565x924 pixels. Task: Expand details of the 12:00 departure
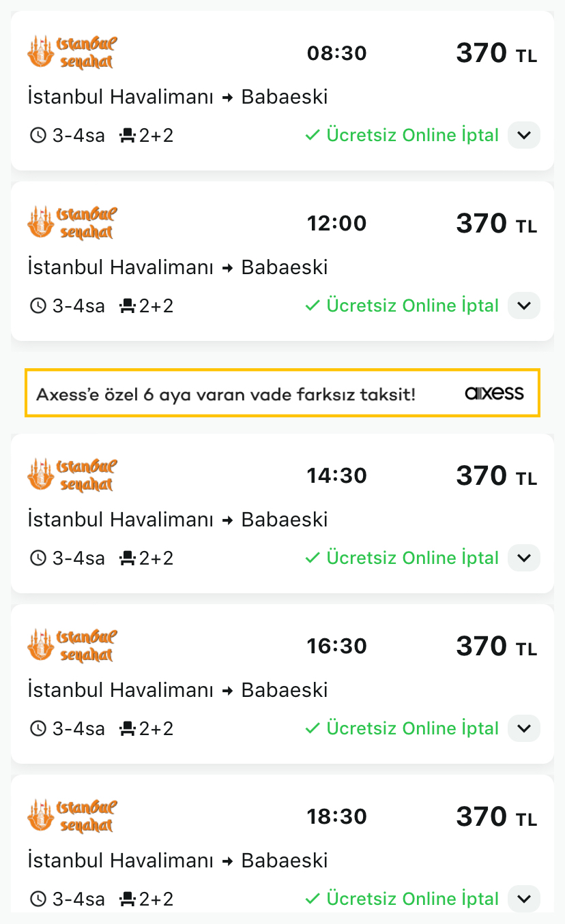(x=524, y=305)
